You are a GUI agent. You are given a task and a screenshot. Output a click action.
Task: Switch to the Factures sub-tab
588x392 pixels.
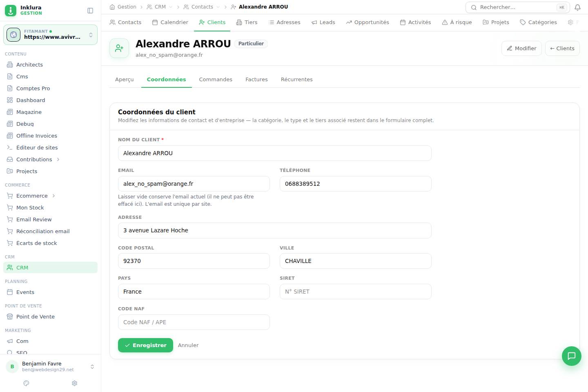[256, 80]
